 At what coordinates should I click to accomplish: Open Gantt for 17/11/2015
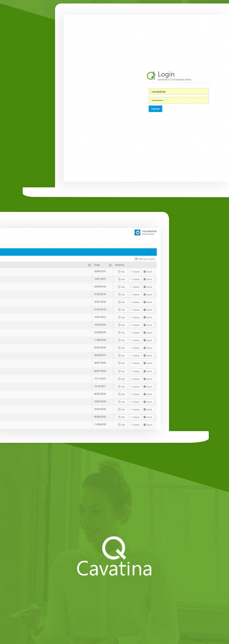coord(148,379)
